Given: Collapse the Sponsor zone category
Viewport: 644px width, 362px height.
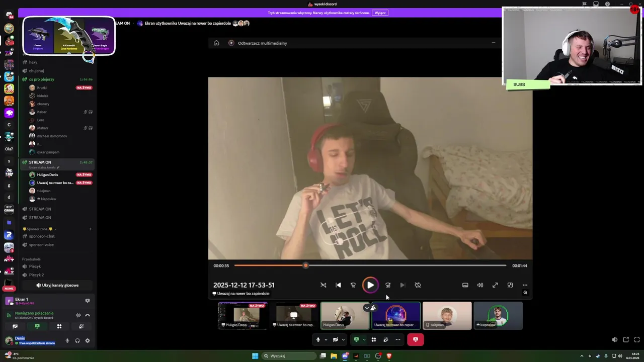Looking at the screenshot, I should [39, 229].
